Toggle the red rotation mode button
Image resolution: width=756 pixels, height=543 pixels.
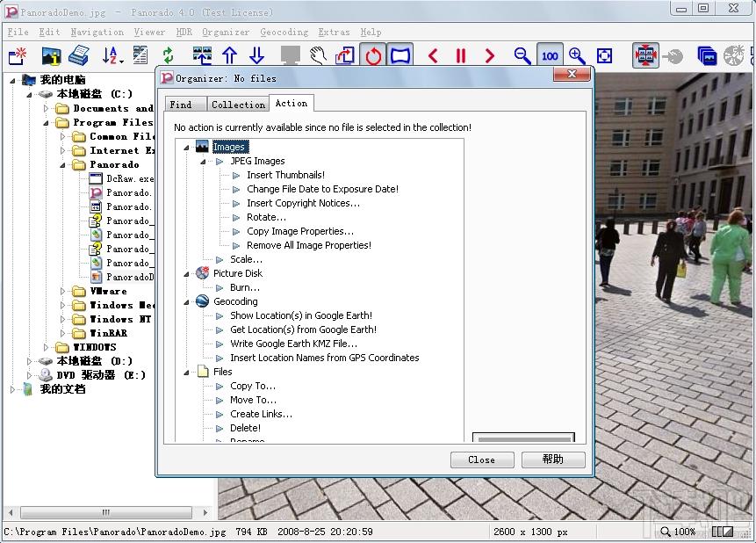tap(373, 55)
